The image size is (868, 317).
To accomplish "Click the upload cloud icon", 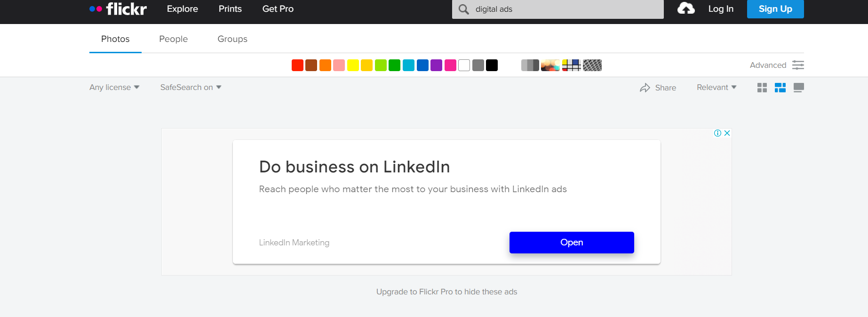I will [686, 8].
